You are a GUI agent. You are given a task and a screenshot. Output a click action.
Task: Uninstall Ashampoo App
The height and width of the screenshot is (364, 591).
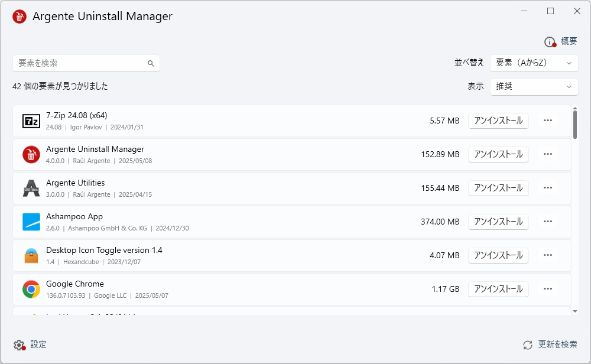click(x=498, y=222)
